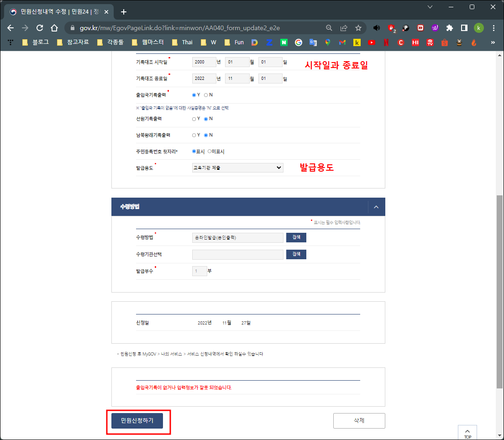
Task: Share this page via share icon
Action: [344, 28]
